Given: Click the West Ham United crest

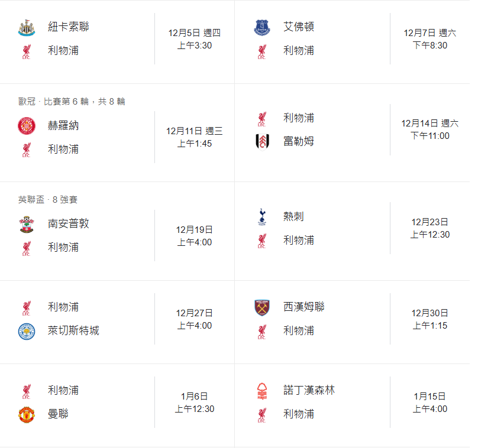Looking at the screenshot, I should [x=262, y=307].
